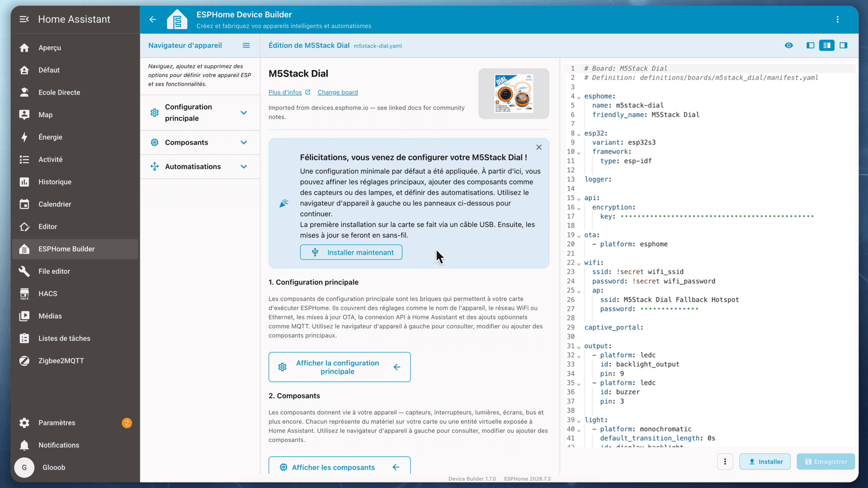Select the ESPHome Builder sidebar icon

pos(24,249)
